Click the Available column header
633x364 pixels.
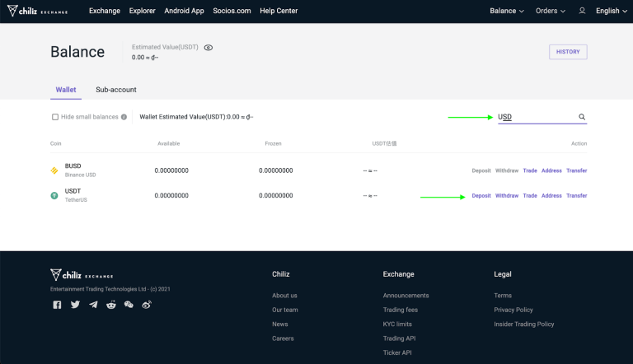169,143
